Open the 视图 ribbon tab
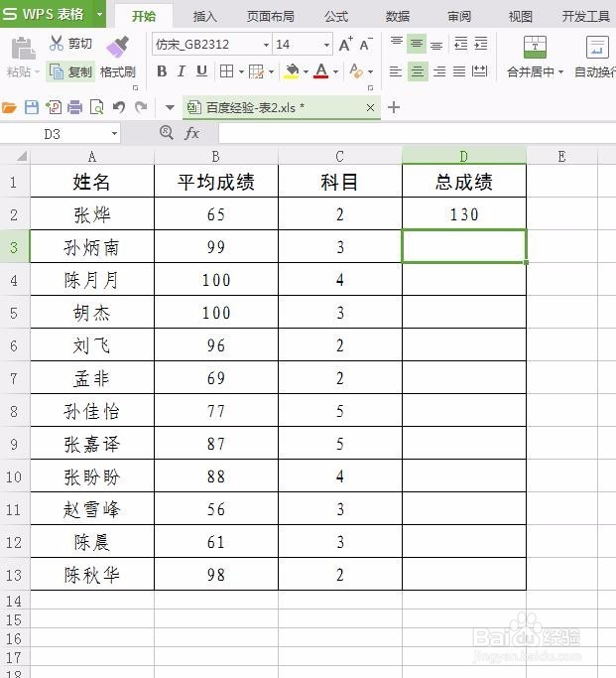Viewport: 616px width, 678px height. pyautogui.click(x=520, y=17)
